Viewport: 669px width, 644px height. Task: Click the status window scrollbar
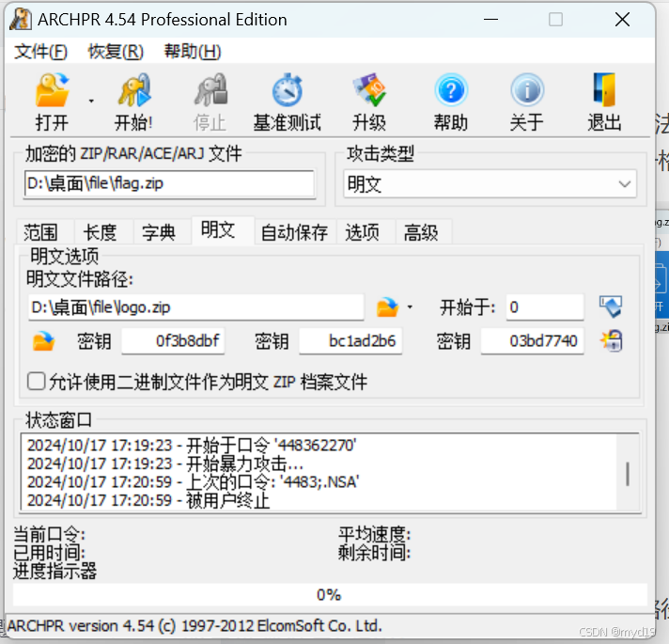click(628, 472)
